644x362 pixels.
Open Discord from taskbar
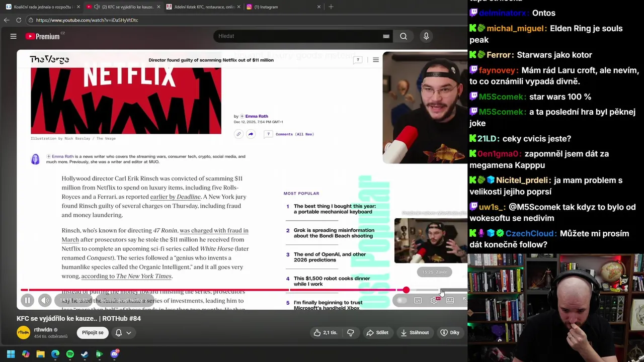pos(114,354)
